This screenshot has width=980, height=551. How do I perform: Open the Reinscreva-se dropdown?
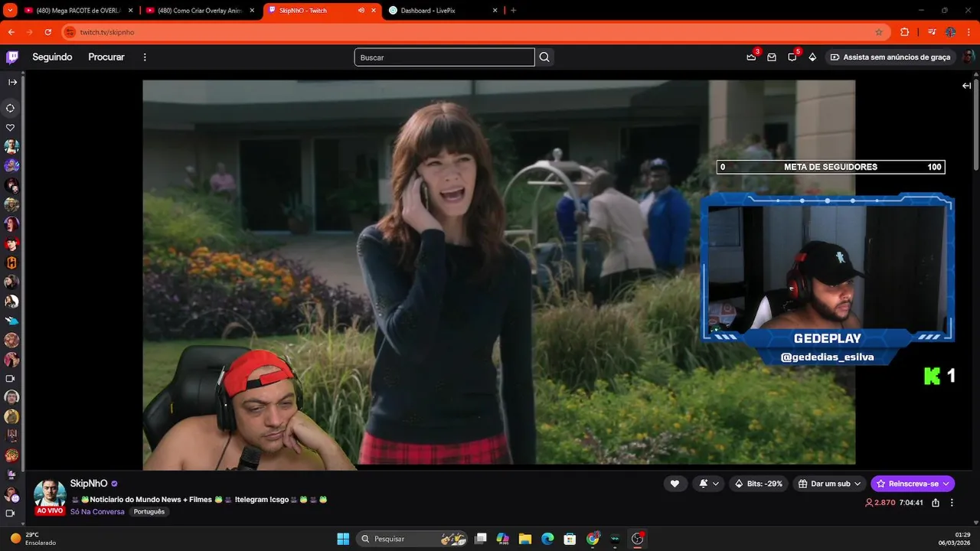(913, 484)
